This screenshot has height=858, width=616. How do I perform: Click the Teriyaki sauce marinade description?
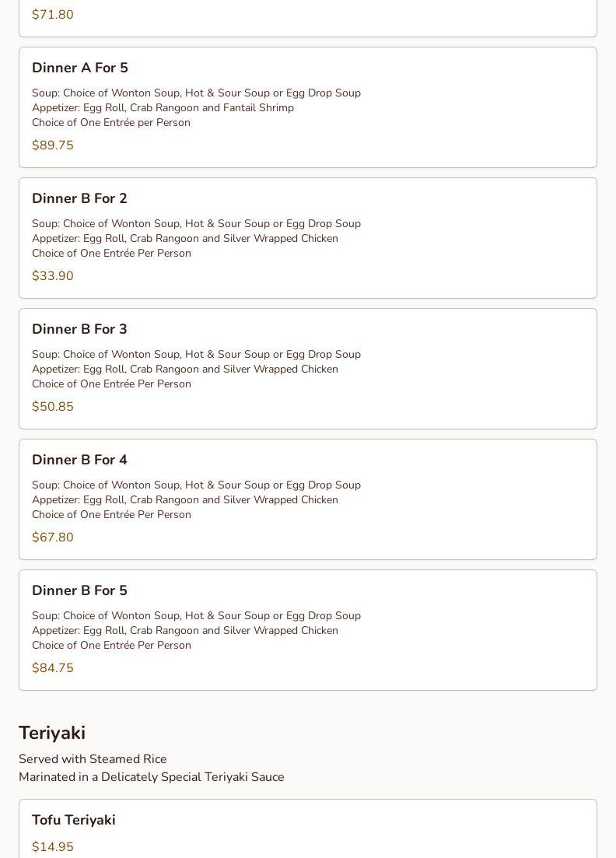pos(152,777)
